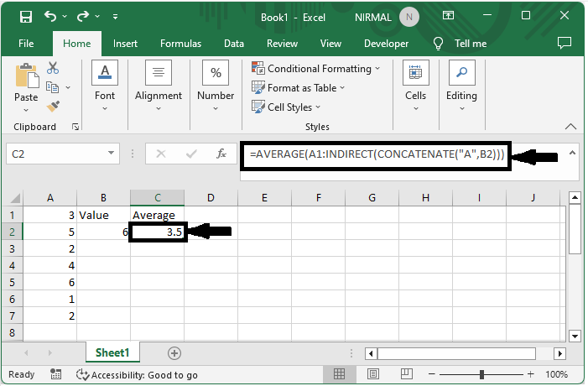Screen dimensions: 588x386
Task: Select column A header
Action: click(49, 198)
